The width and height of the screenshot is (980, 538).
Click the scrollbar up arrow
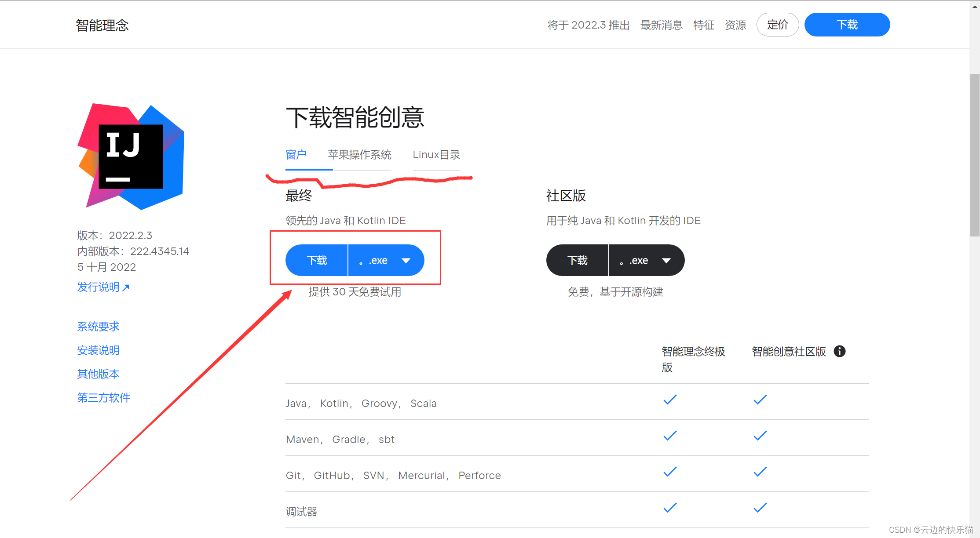click(975, 6)
